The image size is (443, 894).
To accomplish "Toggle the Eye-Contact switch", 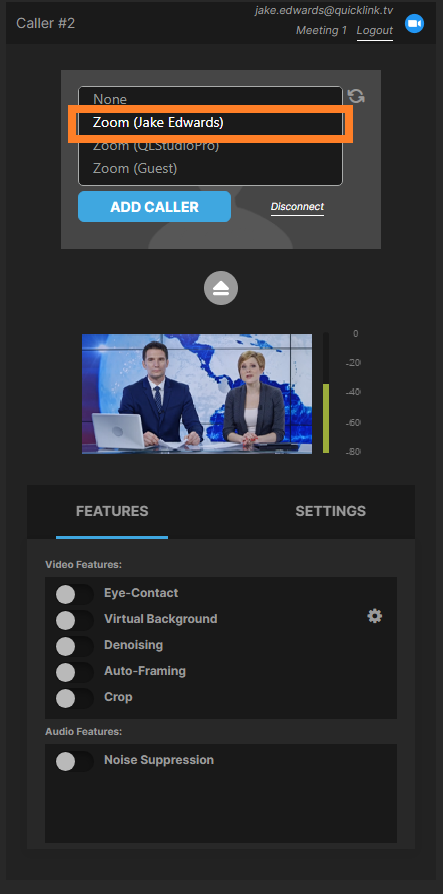I will 75,594.
